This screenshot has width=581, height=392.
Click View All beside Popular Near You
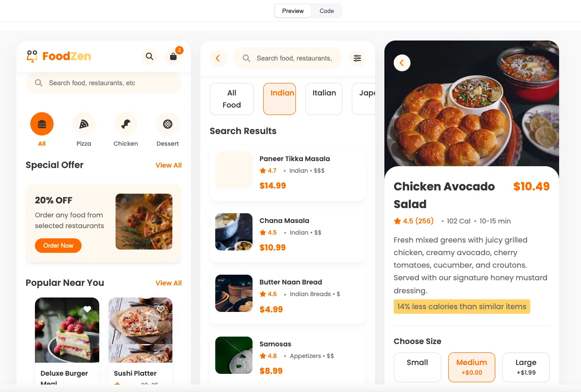pos(168,283)
